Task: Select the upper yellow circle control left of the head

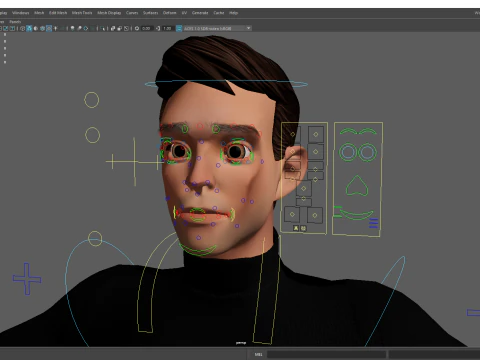Action: (x=92, y=100)
